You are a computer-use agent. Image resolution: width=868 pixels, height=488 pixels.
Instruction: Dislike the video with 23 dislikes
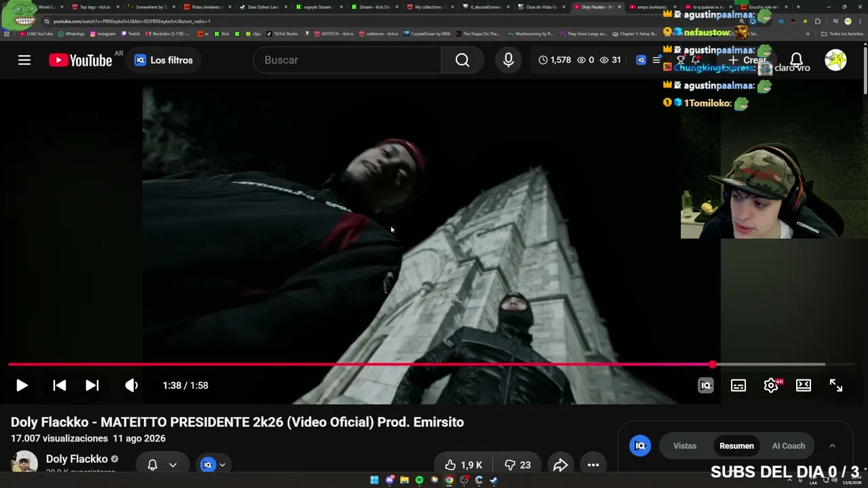tap(517, 465)
